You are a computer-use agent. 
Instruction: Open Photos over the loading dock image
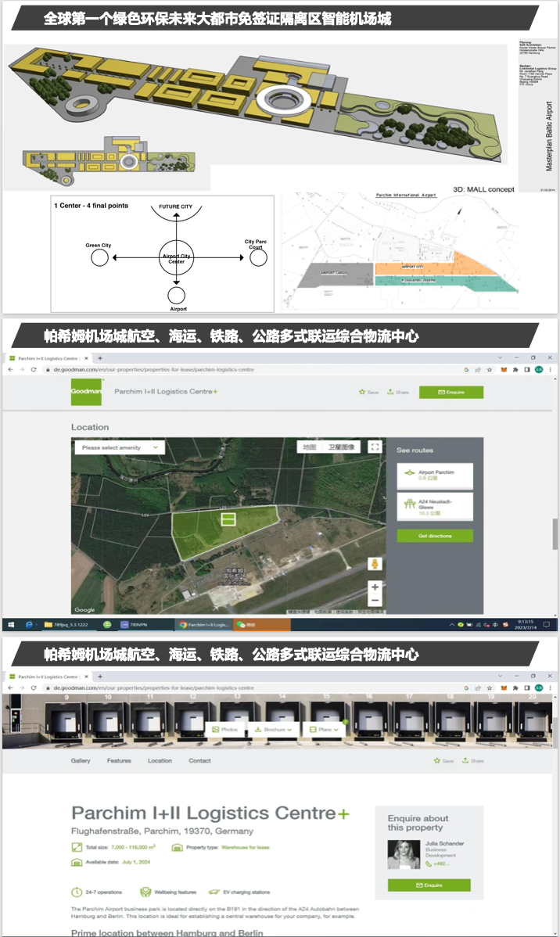pos(224,730)
